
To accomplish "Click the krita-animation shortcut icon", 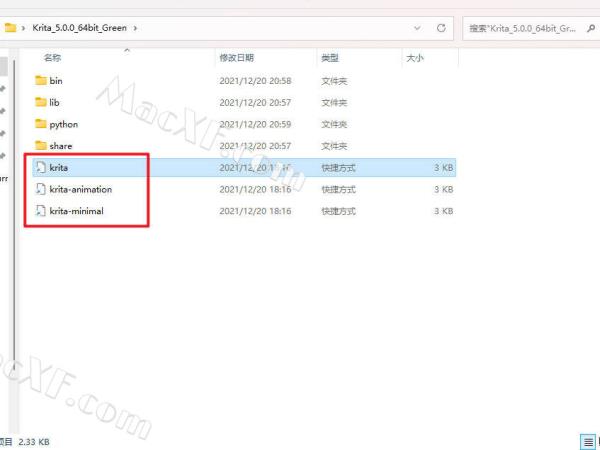I will 41,189.
